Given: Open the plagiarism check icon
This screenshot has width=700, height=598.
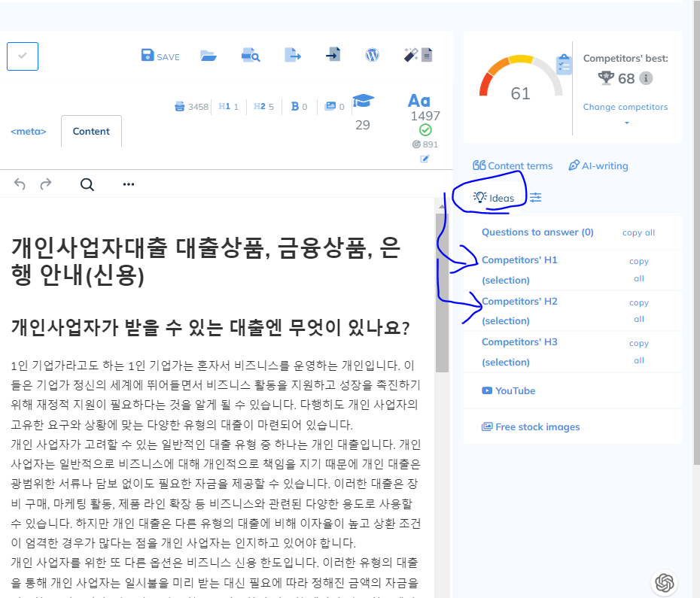Looking at the screenshot, I should [x=251, y=55].
